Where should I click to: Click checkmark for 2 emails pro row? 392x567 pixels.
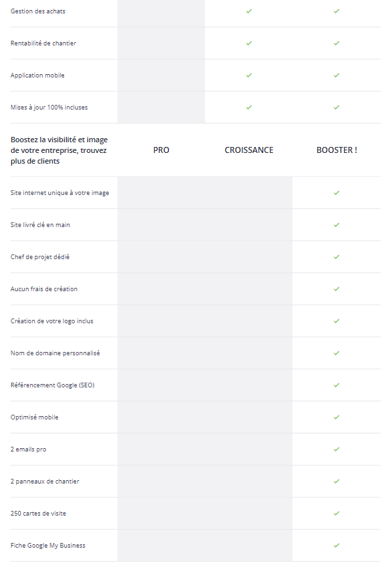tap(337, 449)
